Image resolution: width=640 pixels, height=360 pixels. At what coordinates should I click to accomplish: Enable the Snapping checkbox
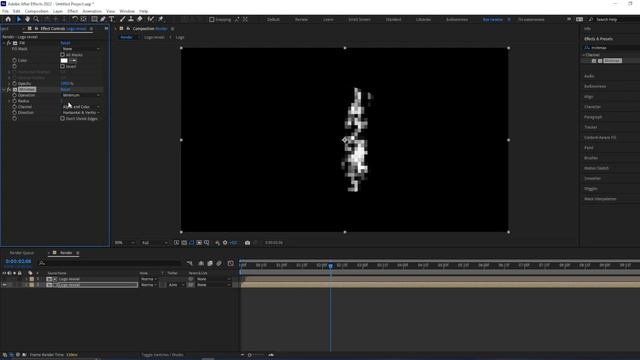click(x=211, y=20)
